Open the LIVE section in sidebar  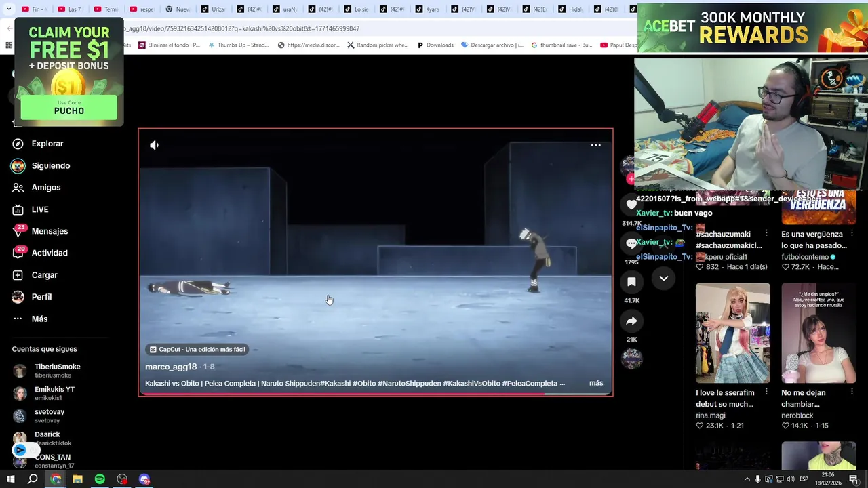(x=39, y=209)
